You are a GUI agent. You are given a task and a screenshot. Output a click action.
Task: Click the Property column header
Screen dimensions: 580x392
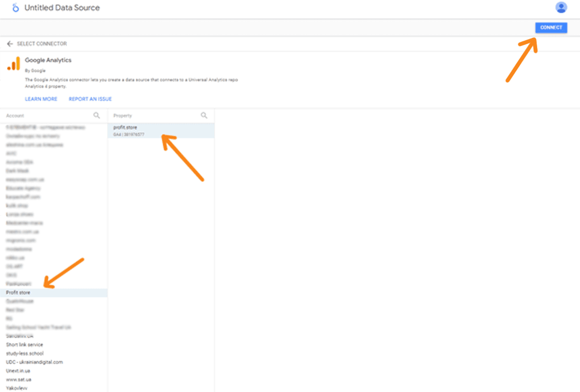(122, 116)
